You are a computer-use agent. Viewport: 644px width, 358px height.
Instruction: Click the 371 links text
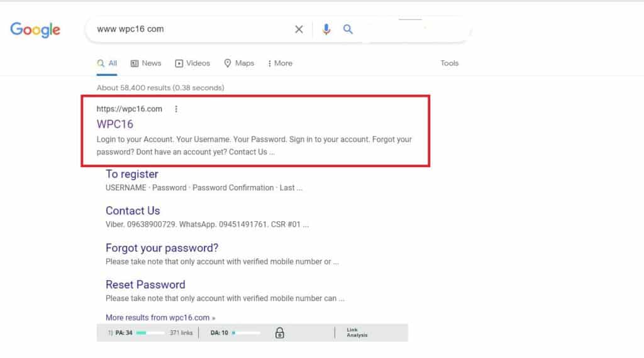click(181, 333)
